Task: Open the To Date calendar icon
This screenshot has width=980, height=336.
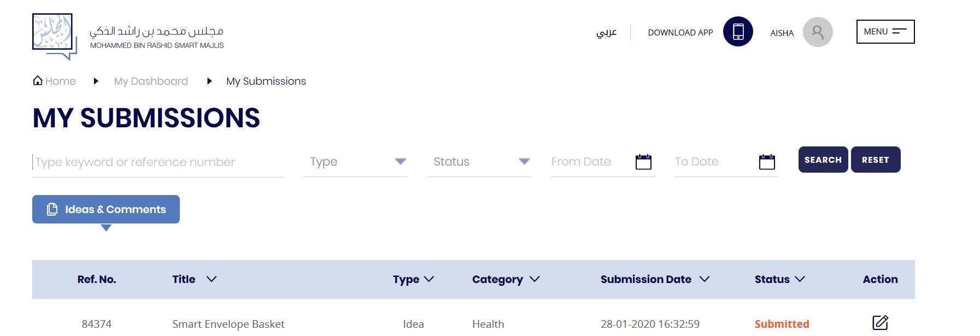Action: point(767,162)
